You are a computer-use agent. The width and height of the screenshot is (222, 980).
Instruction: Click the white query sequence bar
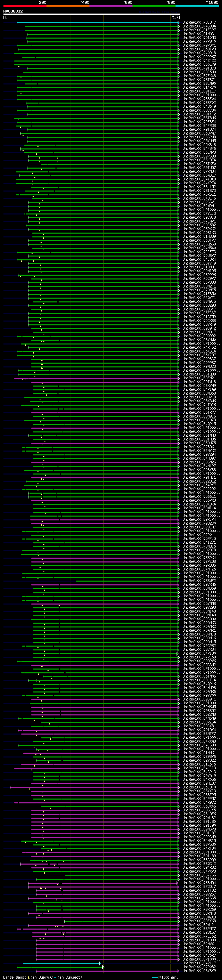click(x=91, y=14)
